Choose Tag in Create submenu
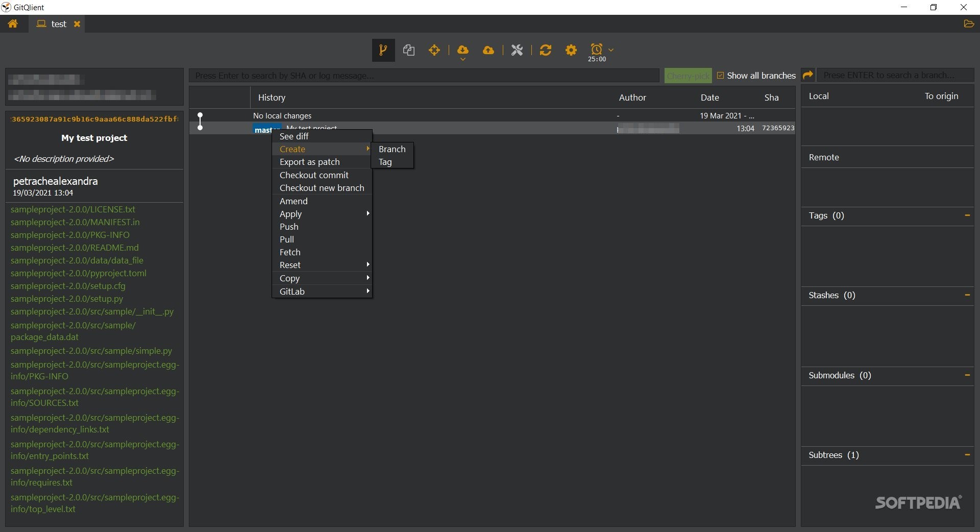 coord(392,162)
